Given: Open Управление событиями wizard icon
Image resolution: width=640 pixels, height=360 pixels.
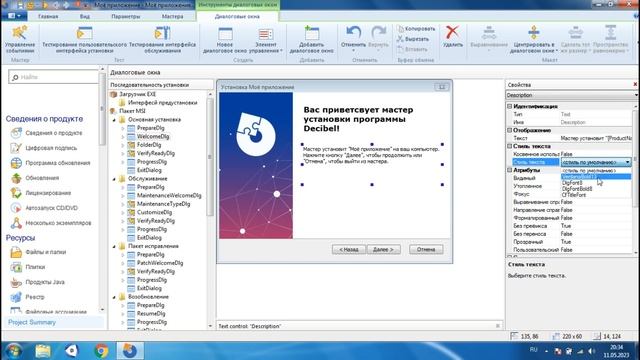Looking at the screenshot, I should pos(20,39).
